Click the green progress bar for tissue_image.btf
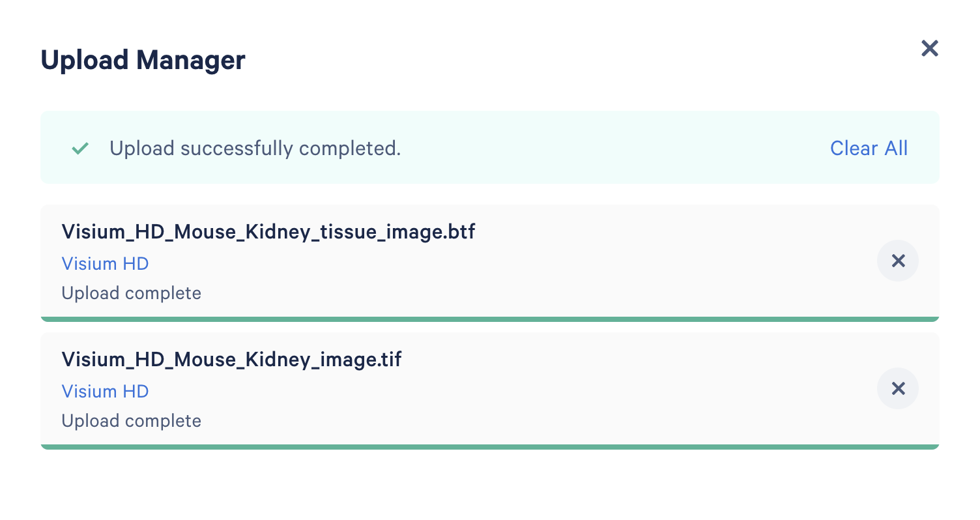Viewport: 980px width, 520px height. click(x=489, y=319)
